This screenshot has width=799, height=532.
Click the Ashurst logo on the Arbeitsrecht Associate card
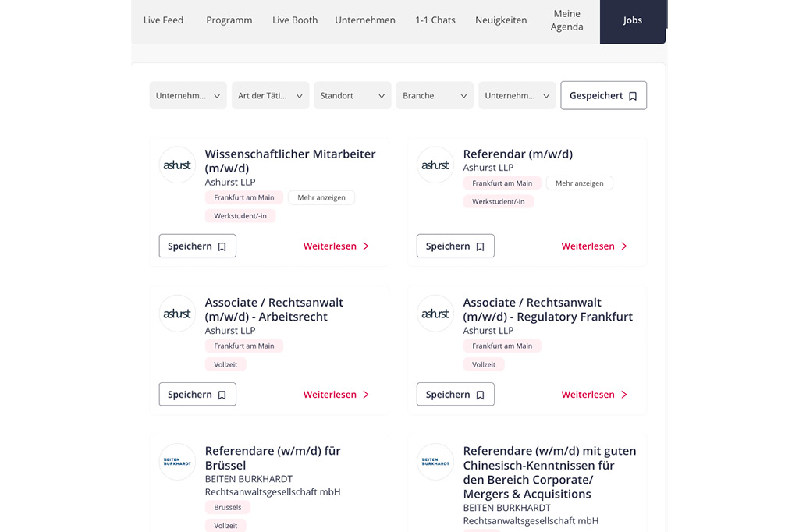click(177, 314)
